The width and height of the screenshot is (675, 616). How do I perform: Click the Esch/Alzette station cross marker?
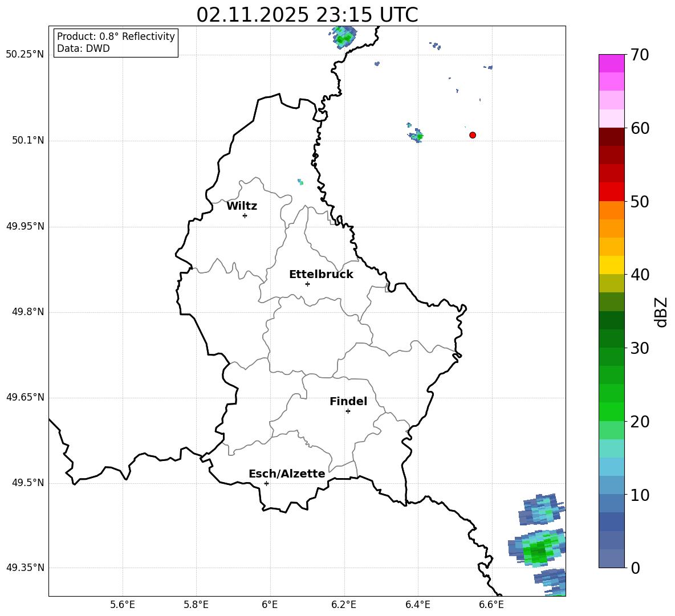pyautogui.click(x=266, y=483)
